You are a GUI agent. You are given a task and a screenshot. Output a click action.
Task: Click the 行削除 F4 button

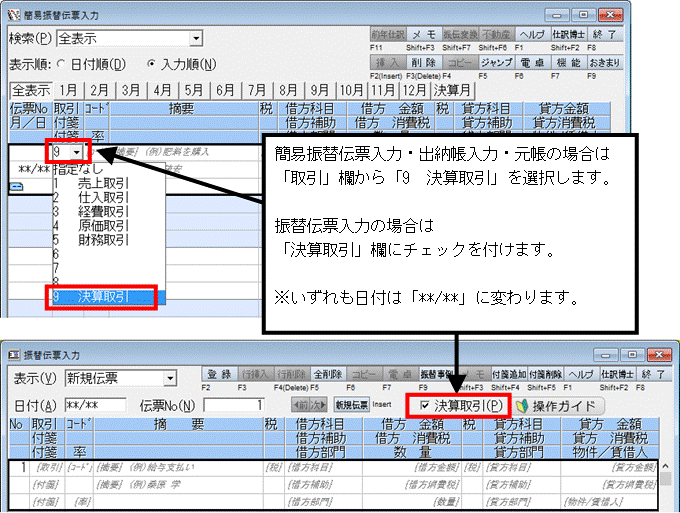click(x=292, y=374)
